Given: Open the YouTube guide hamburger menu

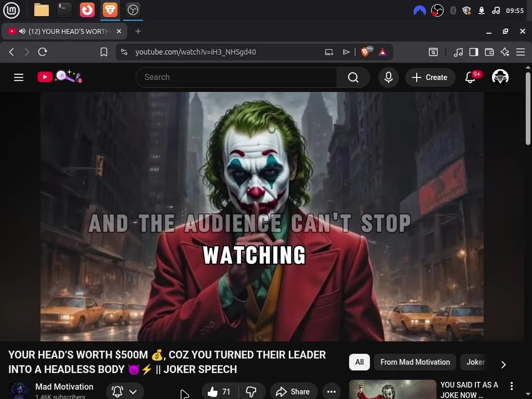Looking at the screenshot, I should [19, 78].
